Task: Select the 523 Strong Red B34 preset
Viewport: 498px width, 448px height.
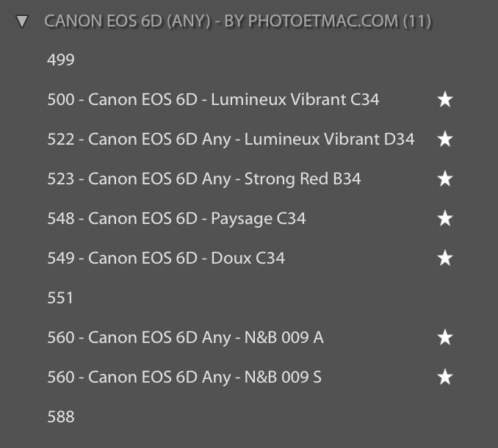Action: (204, 179)
